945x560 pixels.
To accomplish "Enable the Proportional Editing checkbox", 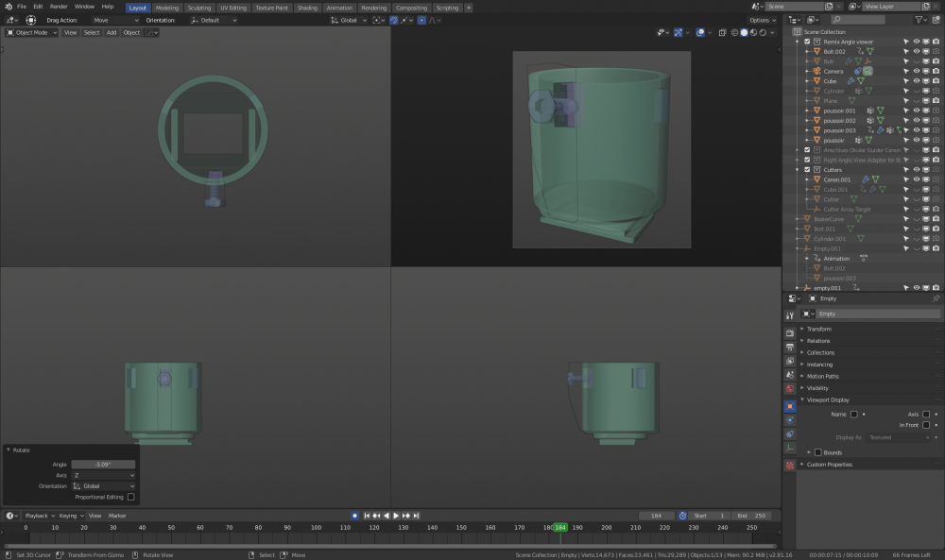I will (130, 497).
